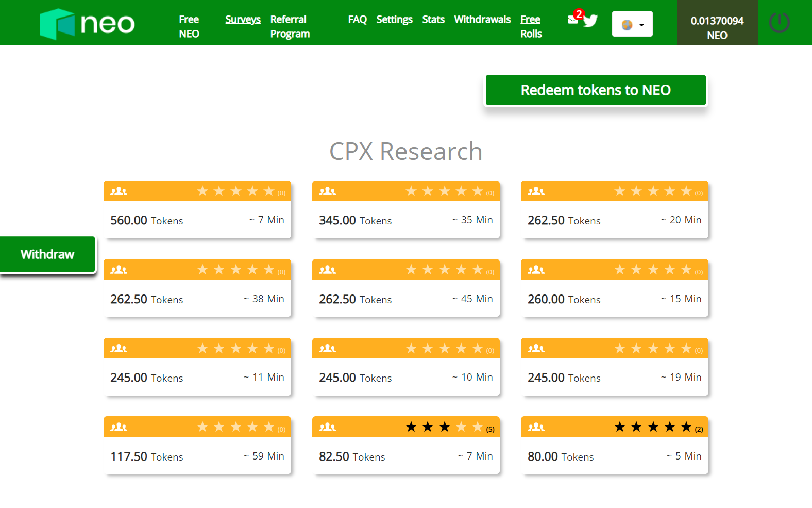Viewport: 812px width, 508px height.
Task: Click the neo logo in header
Action: pyautogui.click(x=87, y=24)
